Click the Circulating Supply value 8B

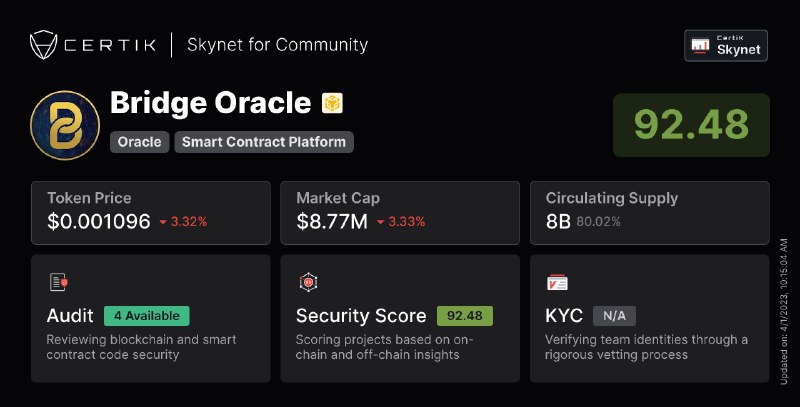pyautogui.click(x=558, y=222)
